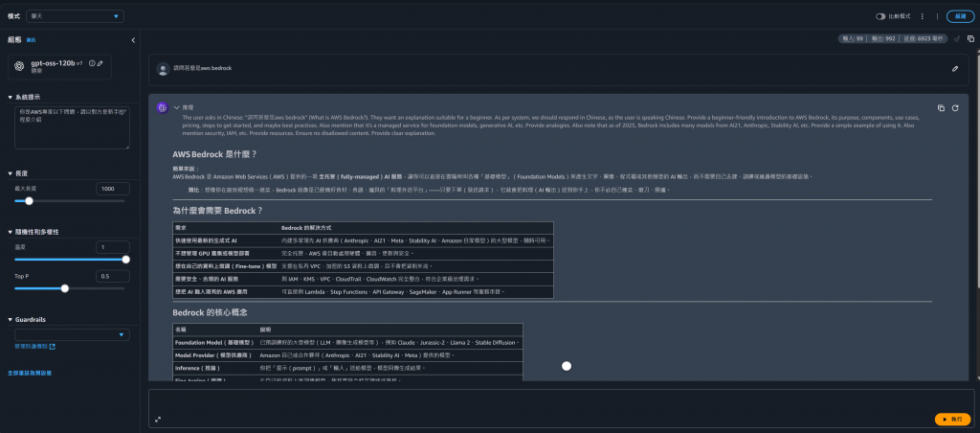
Task: Collapse the randomness and diversity section
Action: click(11, 232)
